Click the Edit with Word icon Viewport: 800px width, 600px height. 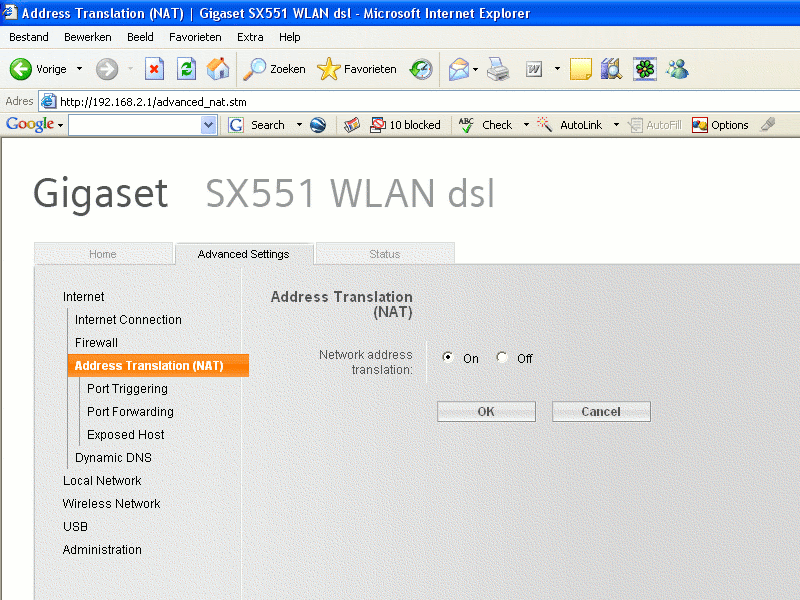pyautogui.click(x=534, y=69)
